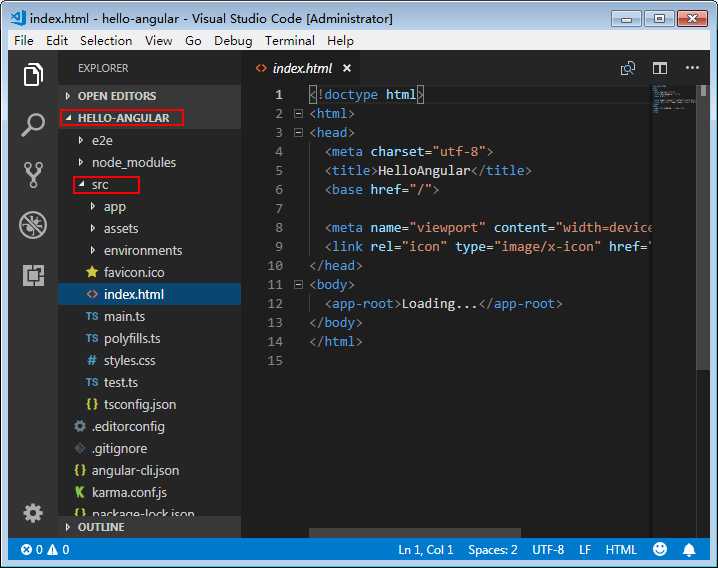
Task: Open the Terminal menu
Action: pyautogui.click(x=290, y=41)
